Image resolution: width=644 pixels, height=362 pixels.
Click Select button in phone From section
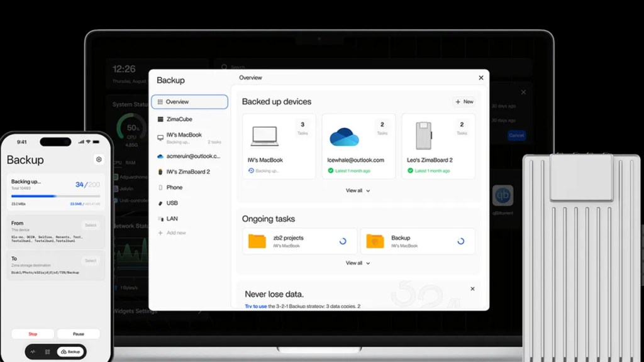(91, 226)
